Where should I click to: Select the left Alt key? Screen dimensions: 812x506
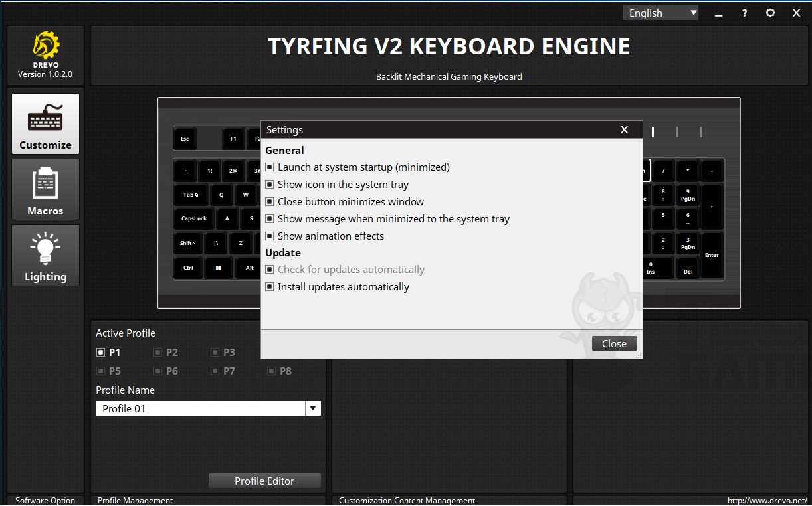click(x=249, y=268)
